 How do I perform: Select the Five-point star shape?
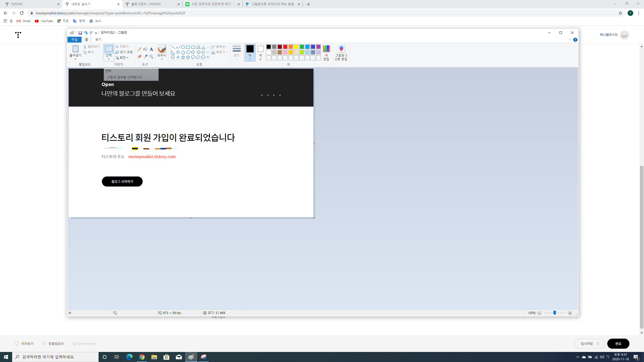click(183, 57)
